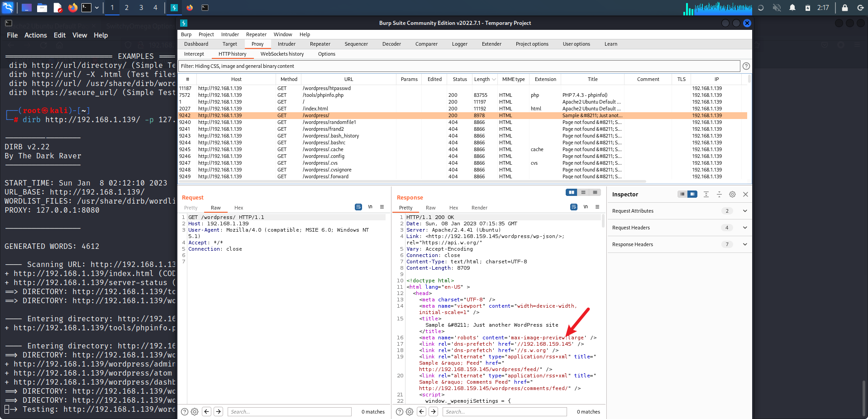Select top-bottom request/response layout
Image resolution: width=868 pixels, height=419 pixels.
tap(583, 192)
